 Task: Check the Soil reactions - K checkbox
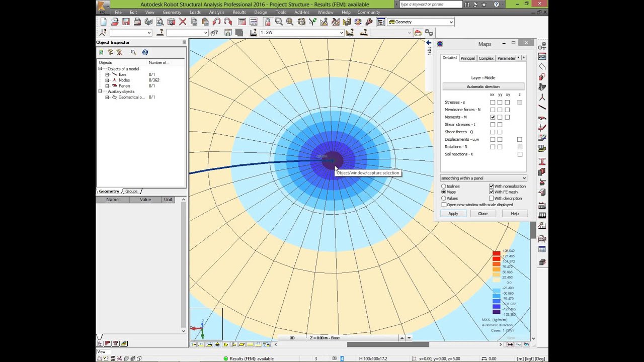tap(520, 154)
